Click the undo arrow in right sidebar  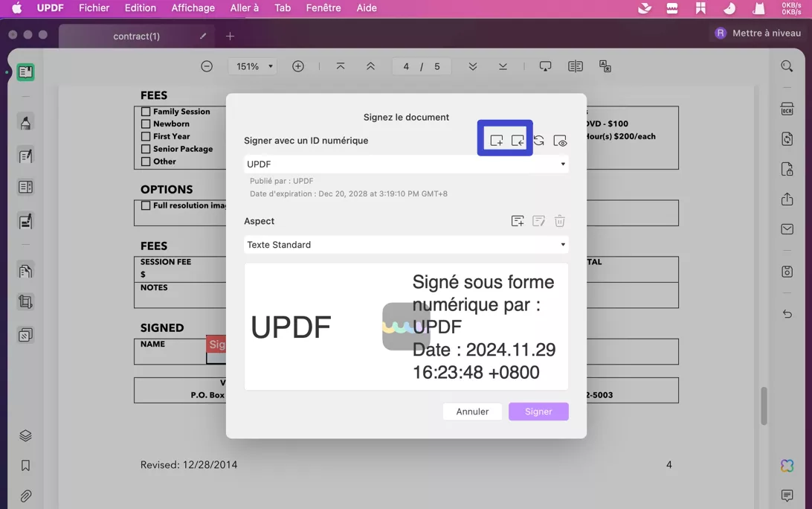tap(787, 313)
